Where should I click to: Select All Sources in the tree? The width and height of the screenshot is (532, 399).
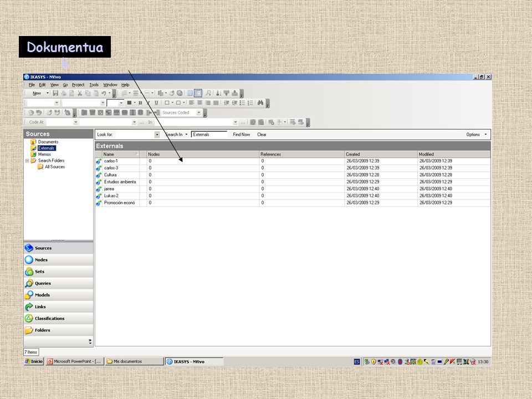[x=55, y=167]
